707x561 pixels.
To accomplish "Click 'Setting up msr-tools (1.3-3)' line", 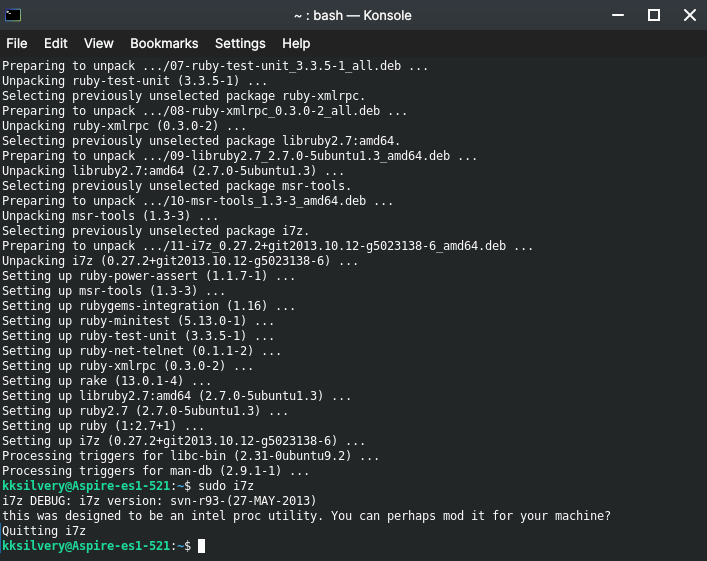I will tap(113, 291).
